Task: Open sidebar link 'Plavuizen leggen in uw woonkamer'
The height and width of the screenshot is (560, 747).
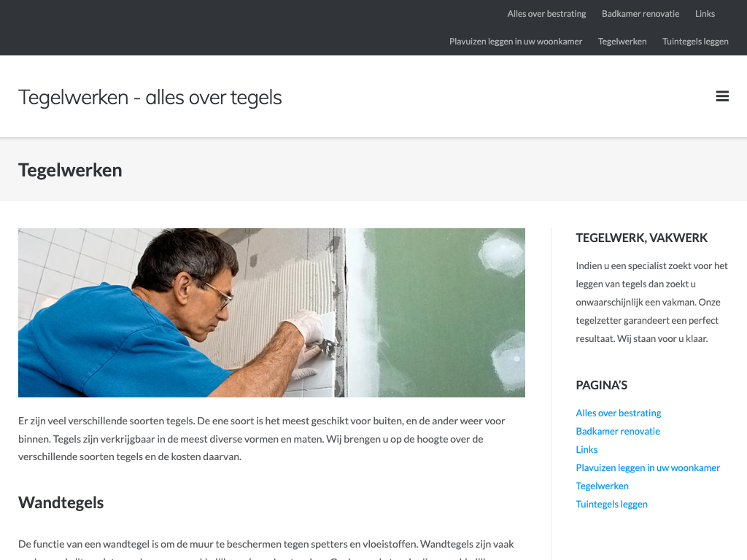Action: coord(648,467)
